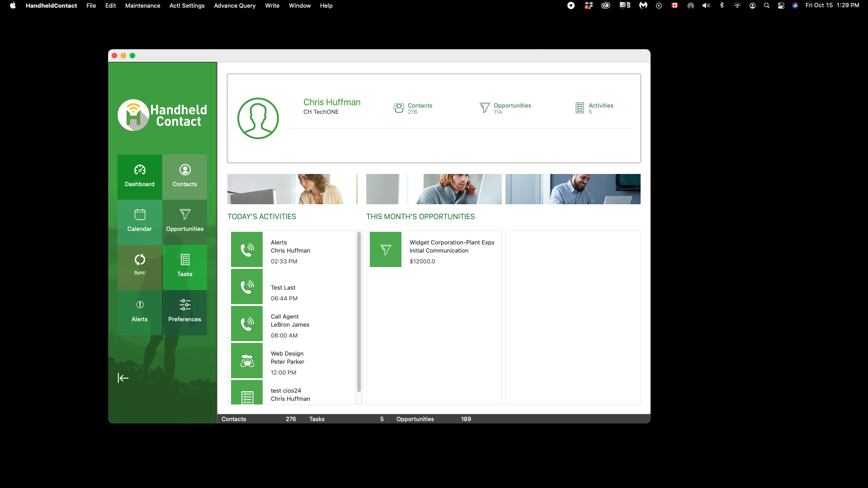Select the Alerts Chris Huffman 02:33 PM activity
The width and height of the screenshot is (868, 488).
tap(293, 249)
